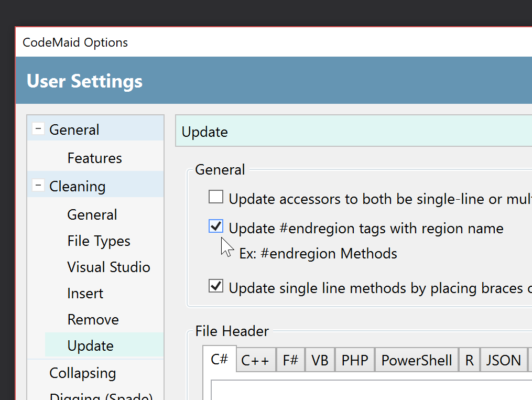Switch to the C++ file header tab
Viewport: 532px width, 400px height.
coord(256,360)
